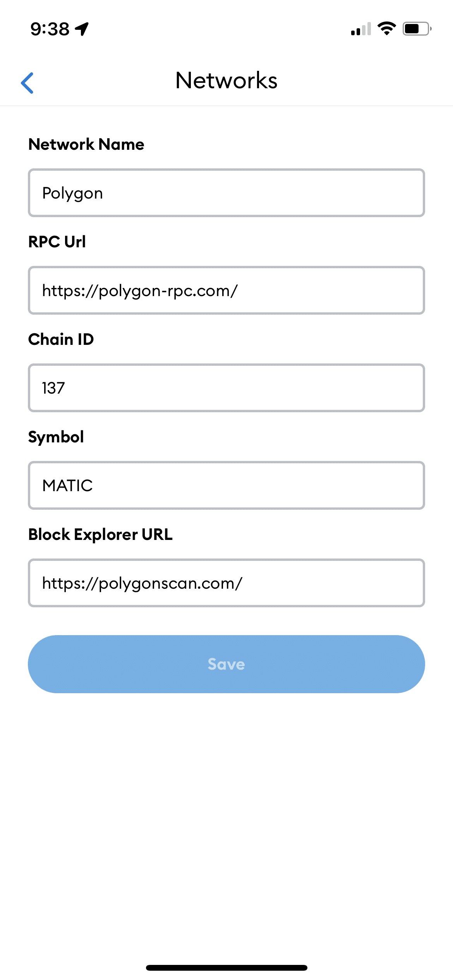The height and width of the screenshot is (980, 453).
Task: Click the Chain ID label
Action: pos(61,339)
